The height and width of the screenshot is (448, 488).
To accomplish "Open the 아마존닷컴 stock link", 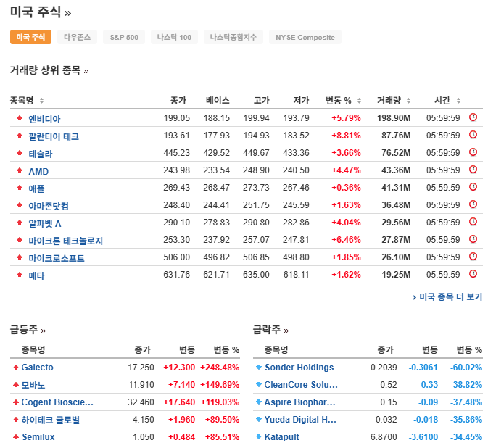I will 49,206.
